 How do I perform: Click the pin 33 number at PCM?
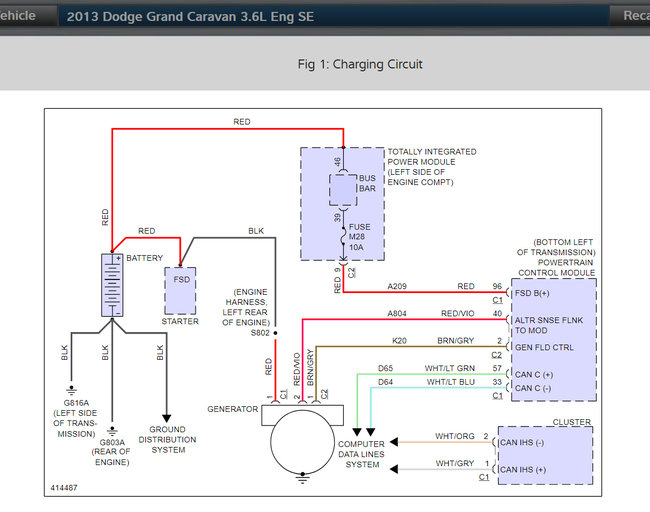[497, 382]
